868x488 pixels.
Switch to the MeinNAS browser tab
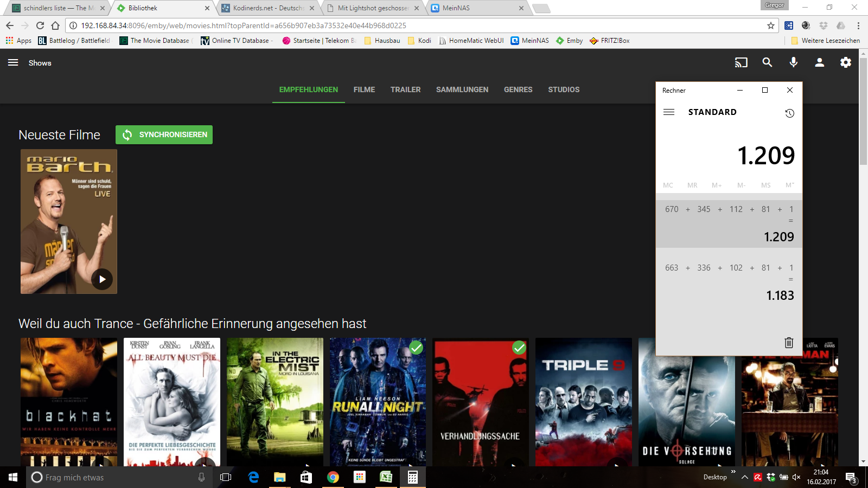point(477,8)
